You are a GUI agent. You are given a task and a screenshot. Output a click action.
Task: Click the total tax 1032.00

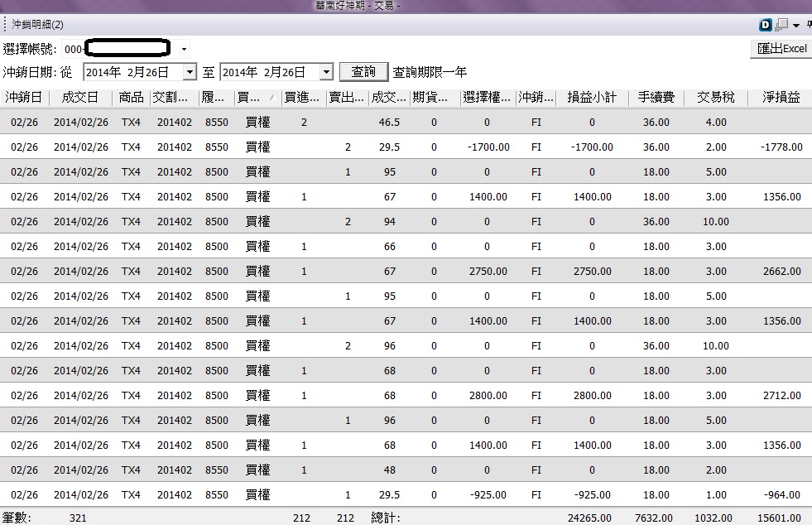pos(714,518)
